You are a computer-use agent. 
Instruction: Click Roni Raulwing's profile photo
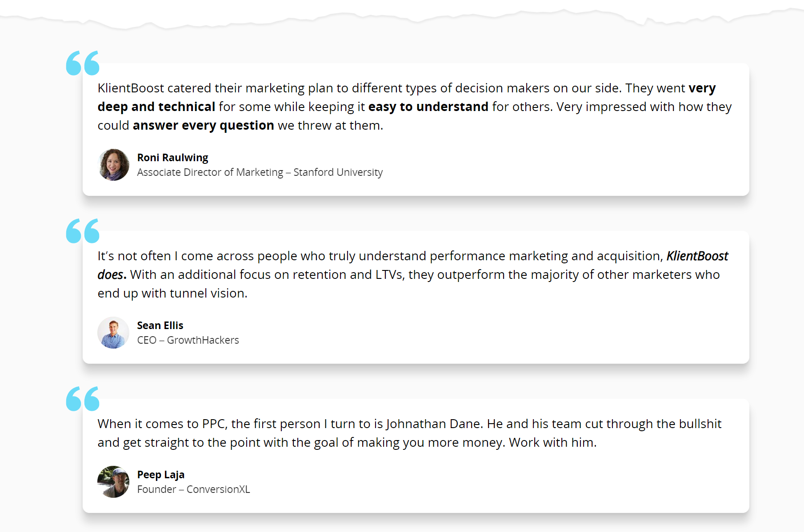tap(113, 165)
